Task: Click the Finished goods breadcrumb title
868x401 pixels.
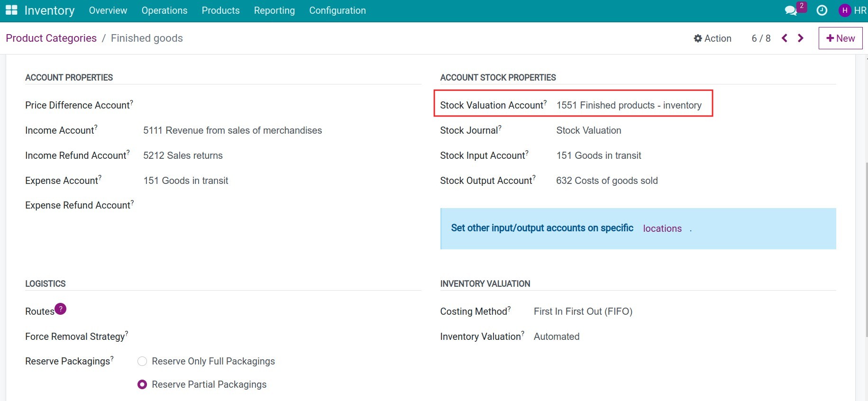Action: [147, 38]
